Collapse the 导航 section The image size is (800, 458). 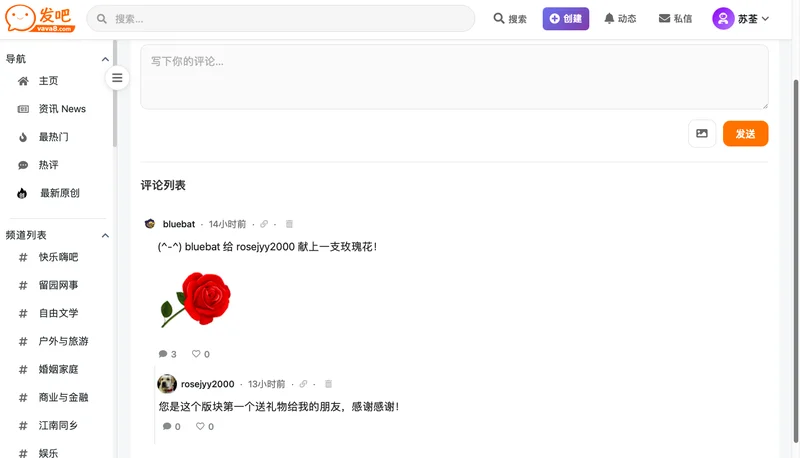pos(106,59)
